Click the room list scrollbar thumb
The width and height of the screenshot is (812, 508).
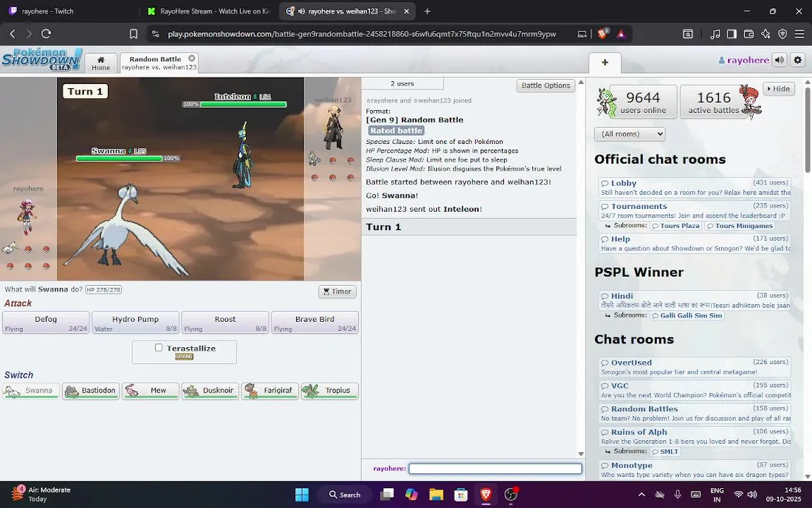tap(808, 130)
